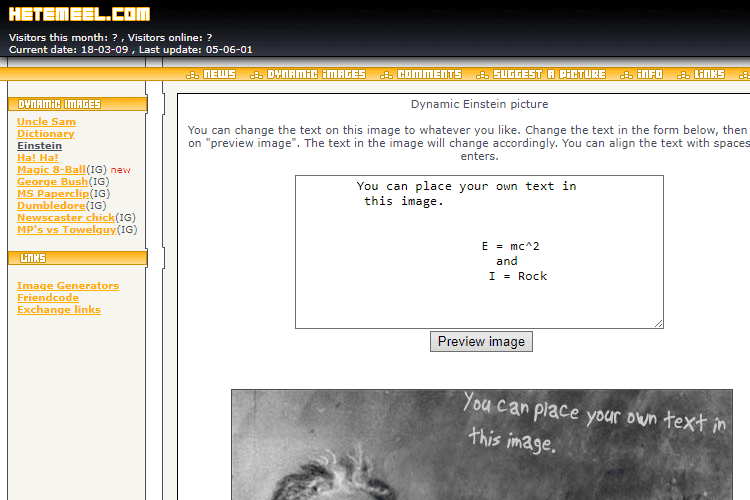Image resolution: width=750 pixels, height=500 pixels.
Task: Open the Info menu item
Action: [x=650, y=74]
